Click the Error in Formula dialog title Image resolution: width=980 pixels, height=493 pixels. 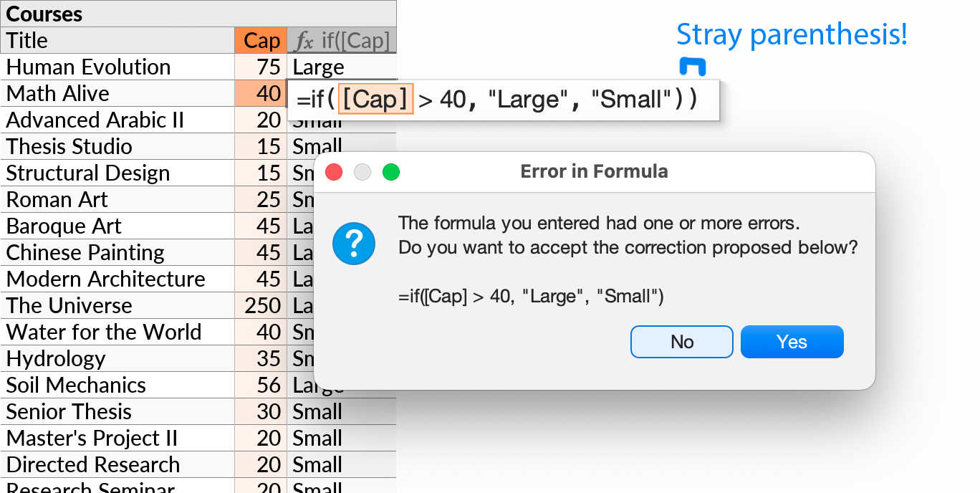click(x=595, y=171)
